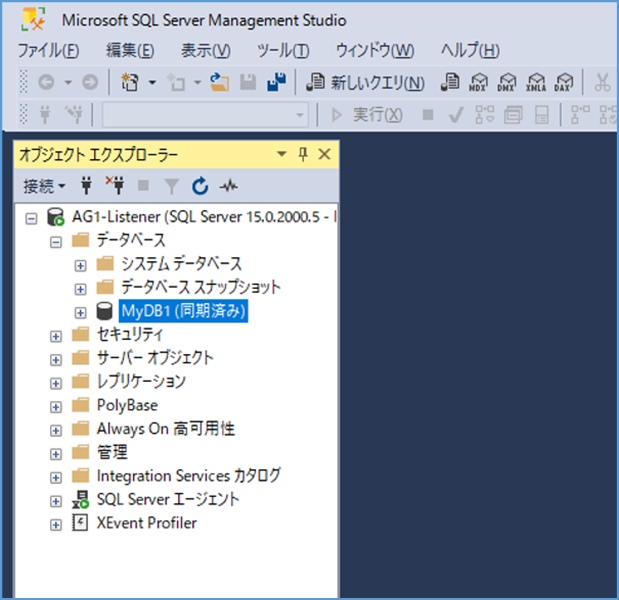This screenshot has width=619, height=600.
Task: Open Object Explorer window position dropdown
Action: click(281, 154)
